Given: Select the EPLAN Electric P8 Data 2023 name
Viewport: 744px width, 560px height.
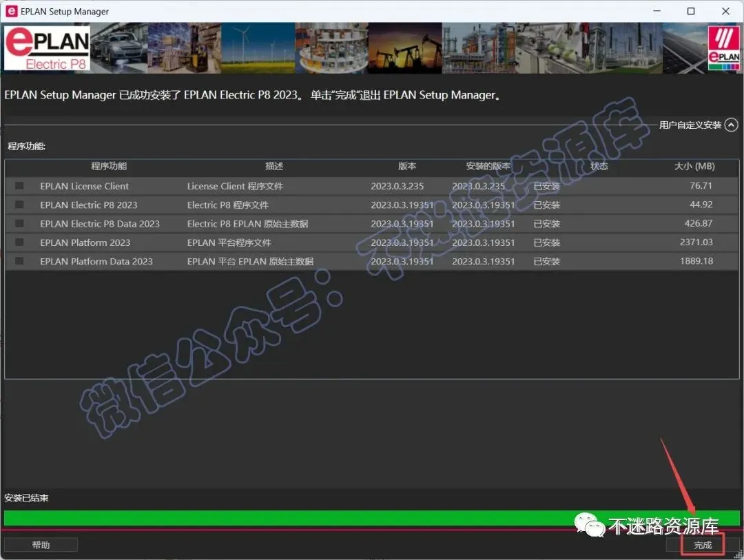Looking at the screenshot, I should (100, 224).
